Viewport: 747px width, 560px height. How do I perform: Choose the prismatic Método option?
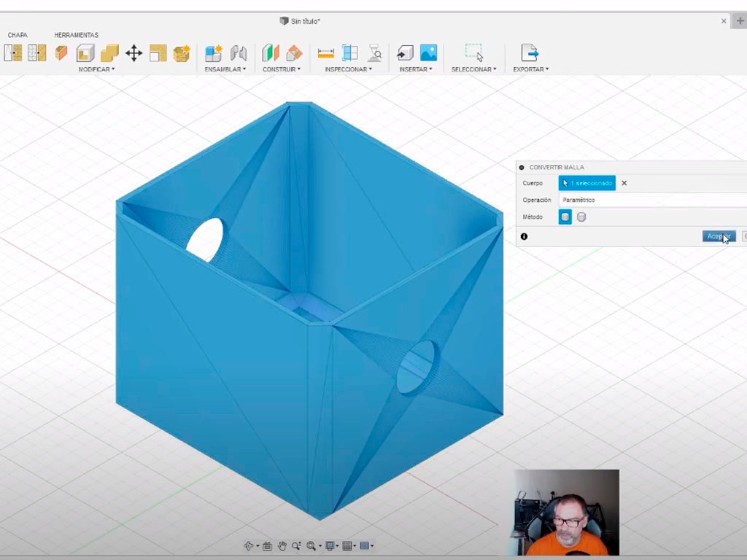tap(581, 217)
